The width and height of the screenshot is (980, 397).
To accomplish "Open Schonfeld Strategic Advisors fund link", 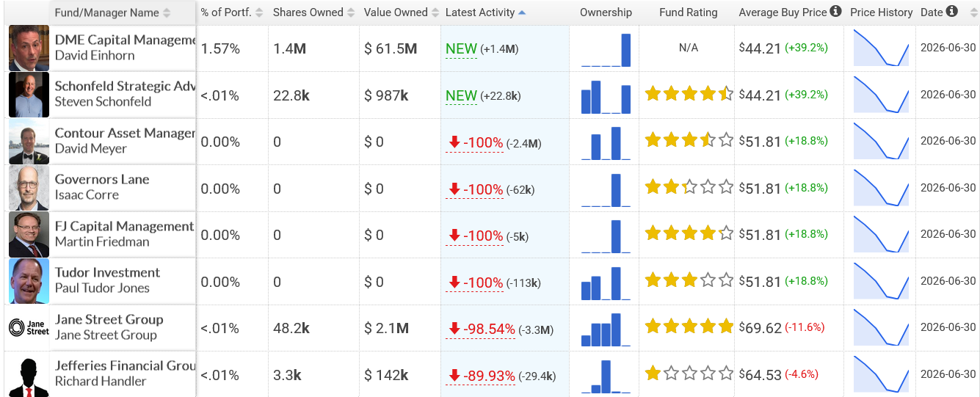I will (125, 87).
